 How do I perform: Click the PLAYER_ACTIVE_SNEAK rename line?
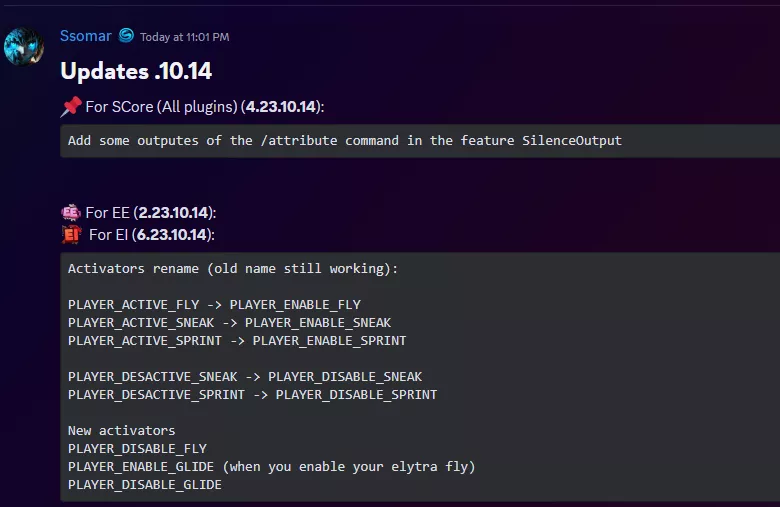tap(229, 322)
